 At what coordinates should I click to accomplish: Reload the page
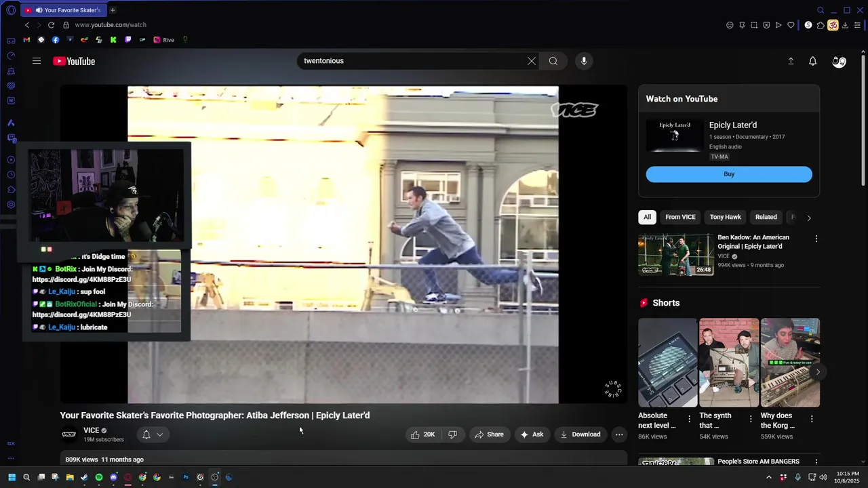[51, 25]
